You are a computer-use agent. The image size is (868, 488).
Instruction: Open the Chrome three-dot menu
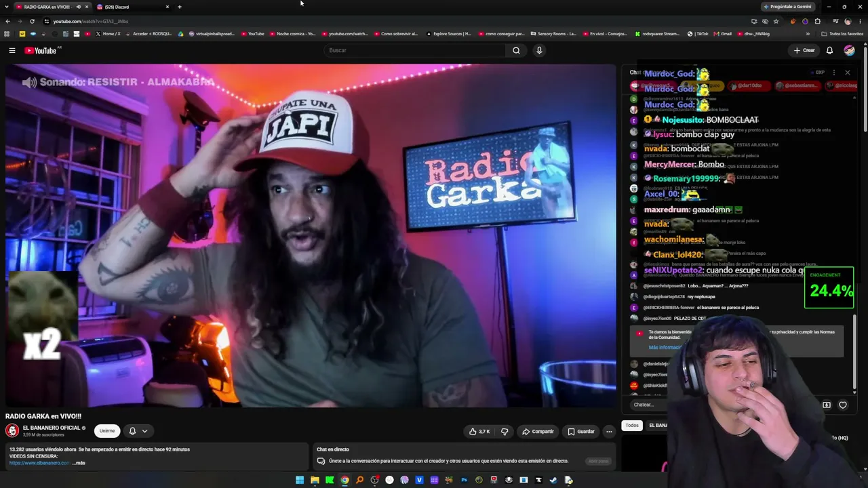click(x=859, y=21)
